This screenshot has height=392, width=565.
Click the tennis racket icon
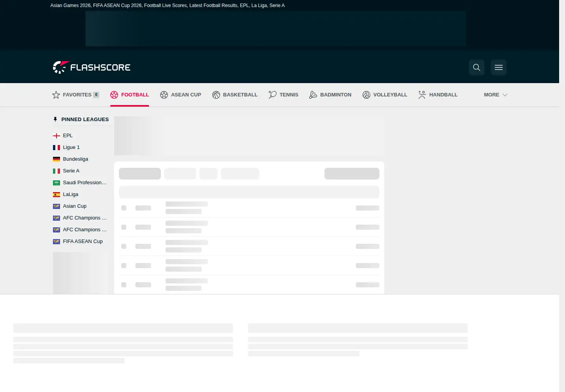click(273, 95)
